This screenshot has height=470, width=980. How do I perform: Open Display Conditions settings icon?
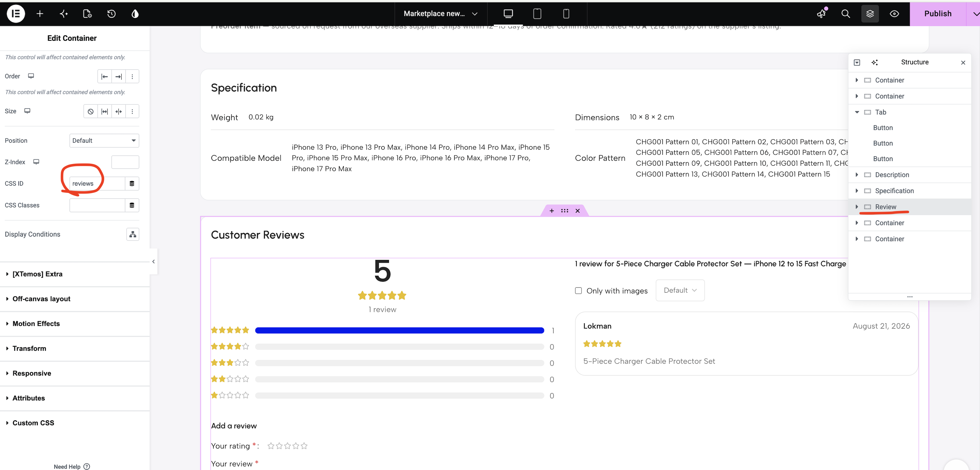[133, 234]
